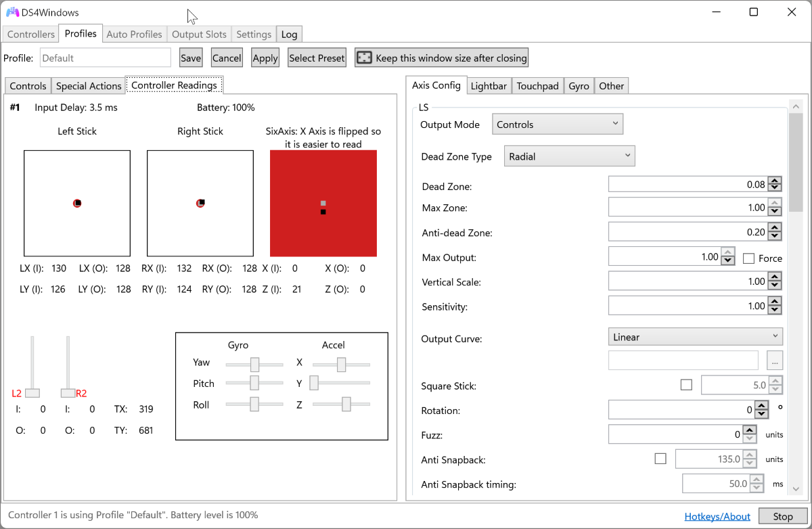Increase Sensitivity with its up arrow
Image resolution: width=812 pixels, height=529 pixels.
coord(775,302)
